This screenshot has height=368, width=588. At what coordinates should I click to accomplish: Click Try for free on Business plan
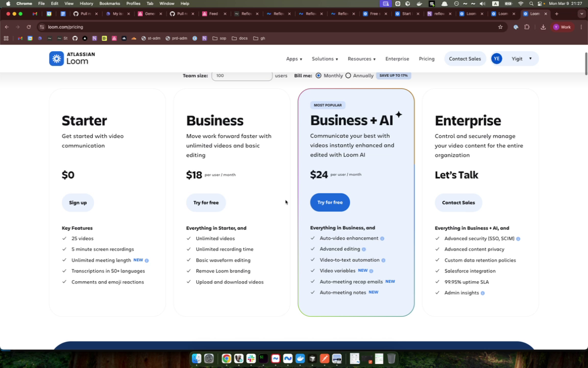pyautogui.click(x=206, y=203)
